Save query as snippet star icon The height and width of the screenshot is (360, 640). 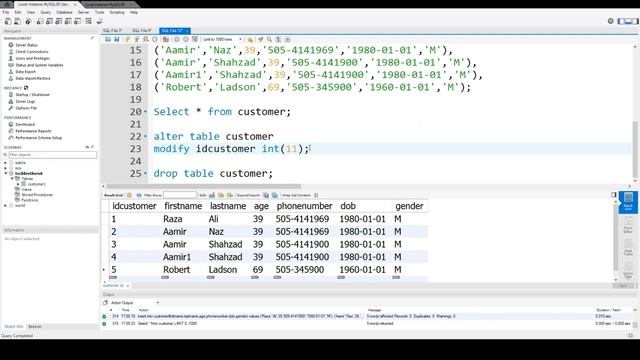[250, 40]
